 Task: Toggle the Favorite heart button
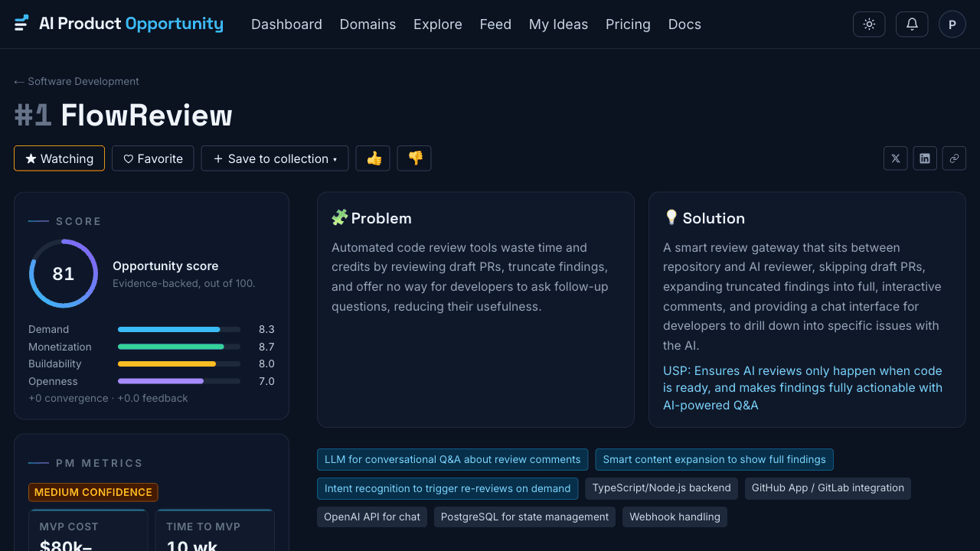pos(153,158)
